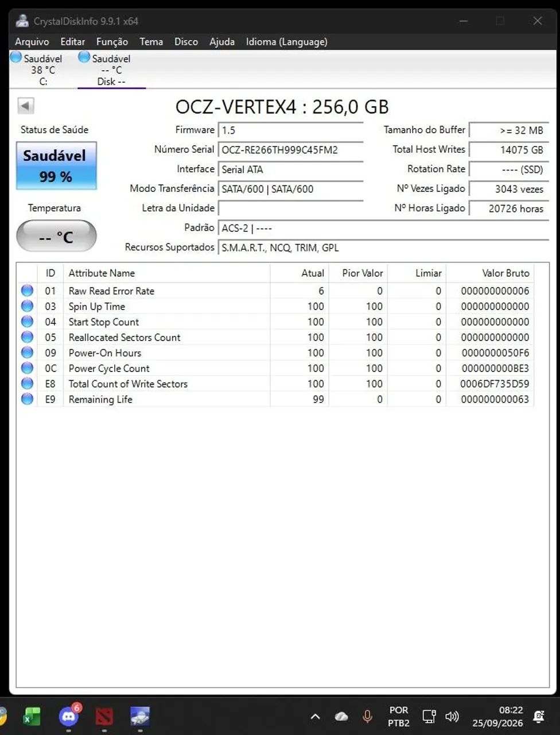The height and width of the screenshot is (735, 560).
Task: Click the Attribute Name column header
Action: coord(166,273)
